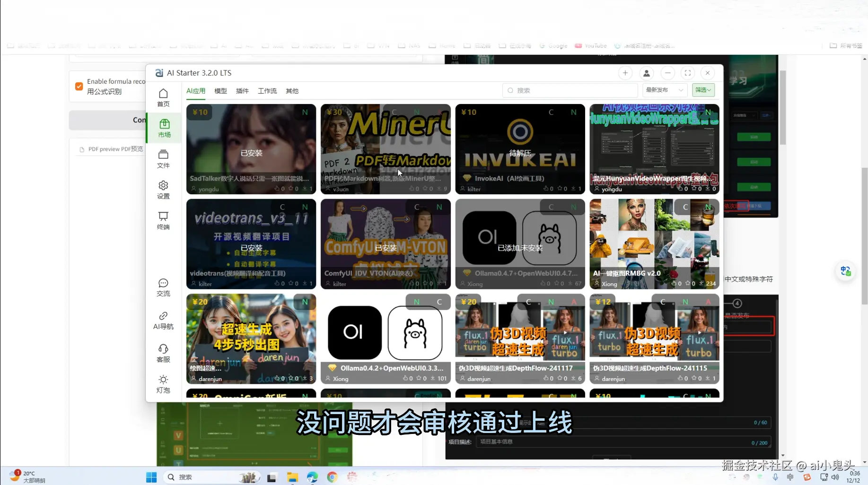Open the 终端 terminal sidebar icon

click(x=163, y=220)
